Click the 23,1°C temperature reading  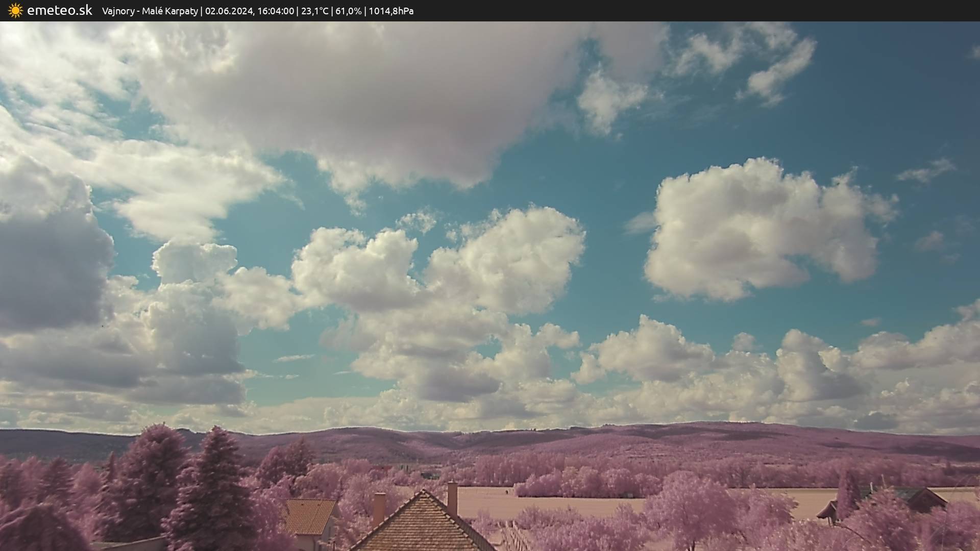pyautogui.click(x=314, y=11)
